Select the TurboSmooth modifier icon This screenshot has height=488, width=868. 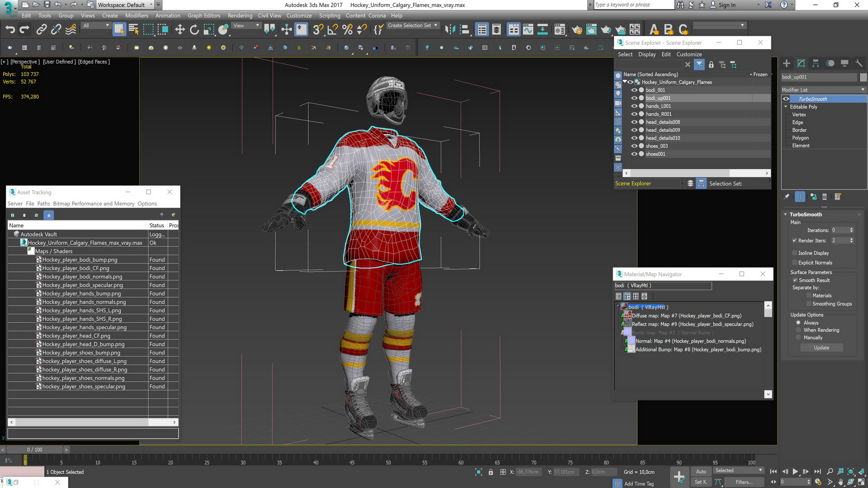click(x=786, y=99)
